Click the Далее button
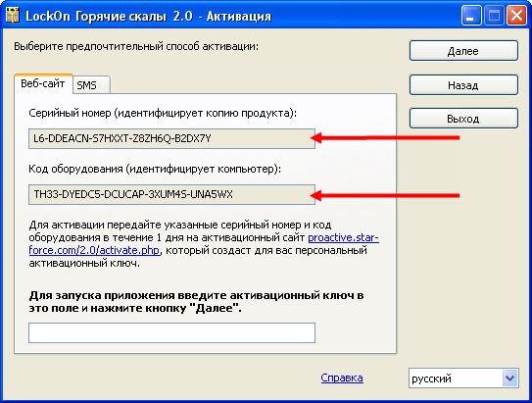This screenshot has height=403, width=532. (x=463, y=51)
